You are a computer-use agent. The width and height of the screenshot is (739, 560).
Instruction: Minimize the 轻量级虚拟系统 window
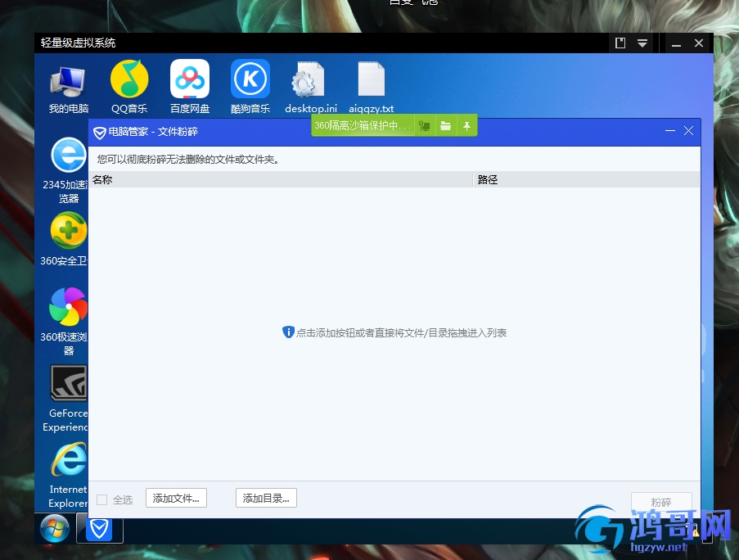676,44
